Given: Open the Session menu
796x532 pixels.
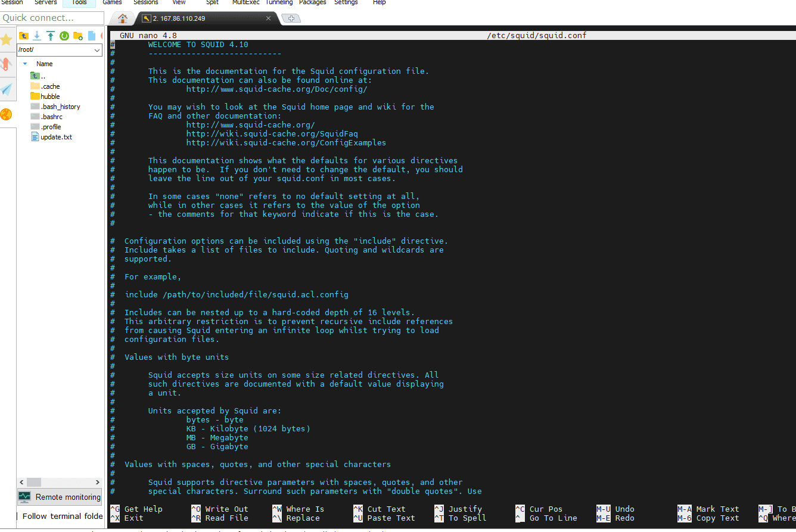Looking at the screenshot, I should (13, 2).
